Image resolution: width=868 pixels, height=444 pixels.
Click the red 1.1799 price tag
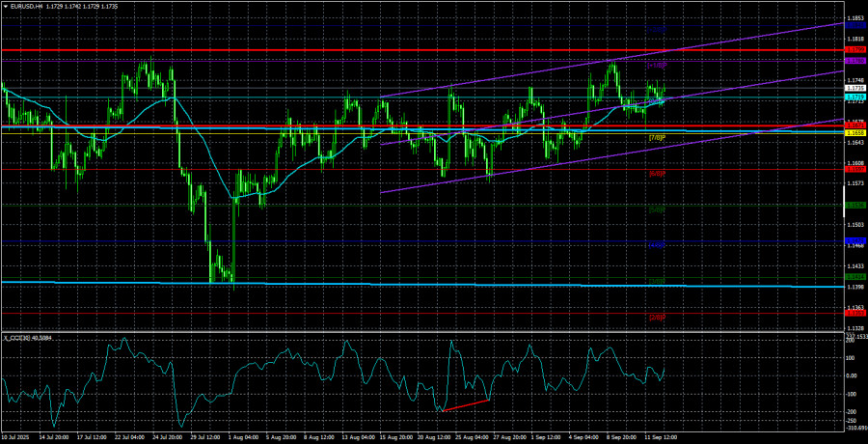pyautogui.click(x=854, y=49)
